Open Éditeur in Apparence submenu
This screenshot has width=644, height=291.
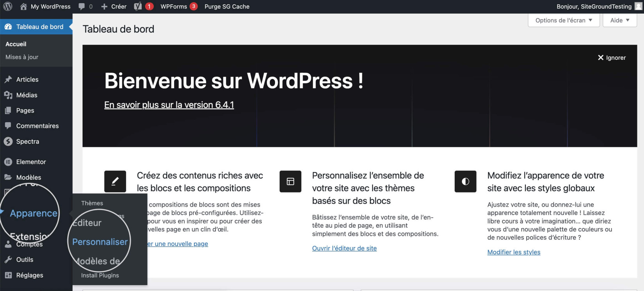pyautogui.click(x=87, y=223)
